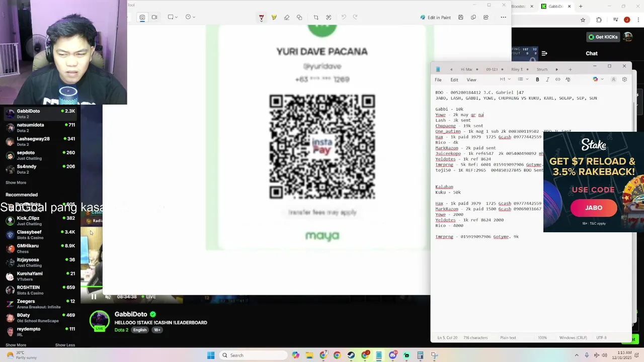Image resolution: width=644 pixels, height=362 pixels.
Task: Open Notepad settings gear
Action: 624,79
